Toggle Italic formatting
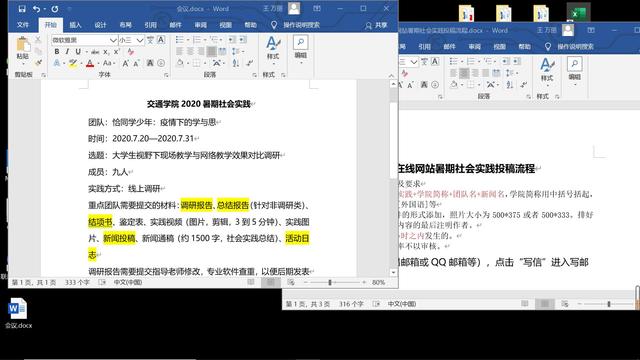Viewport: 640px width, 360px height. point(67,52)
